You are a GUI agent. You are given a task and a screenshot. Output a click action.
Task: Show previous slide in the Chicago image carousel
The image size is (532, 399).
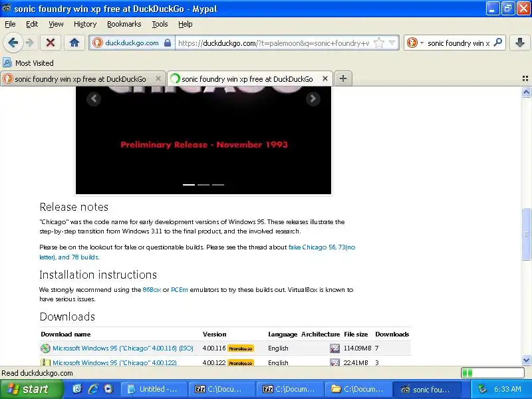coord(94,98)
